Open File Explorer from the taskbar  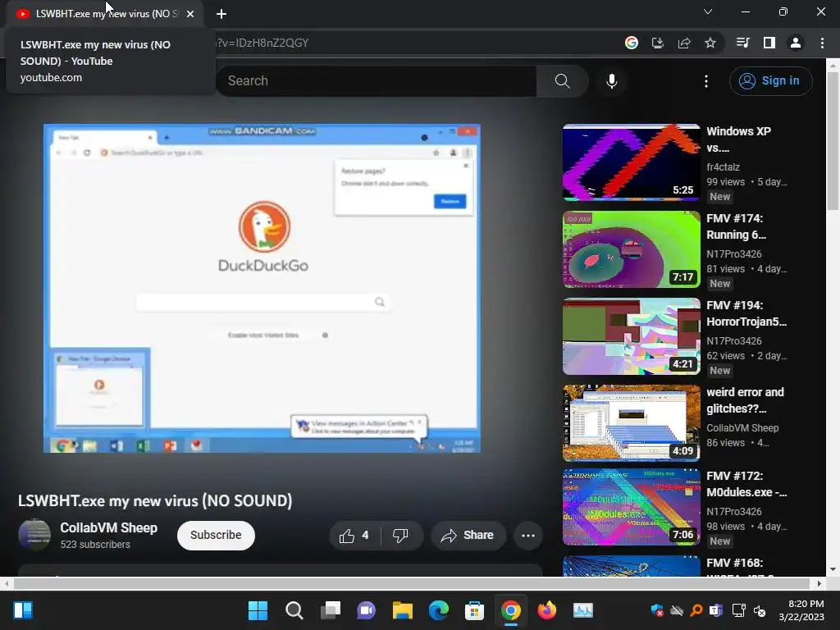pos(402,610)
